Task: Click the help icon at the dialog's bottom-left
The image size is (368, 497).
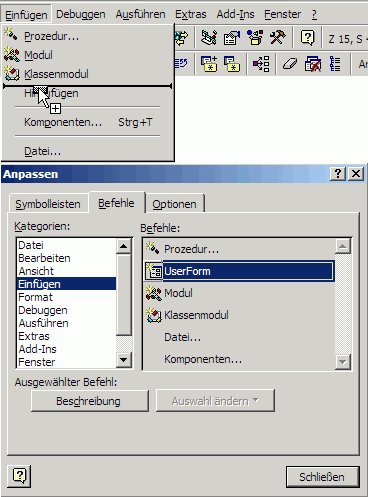Action: (19, 476)
